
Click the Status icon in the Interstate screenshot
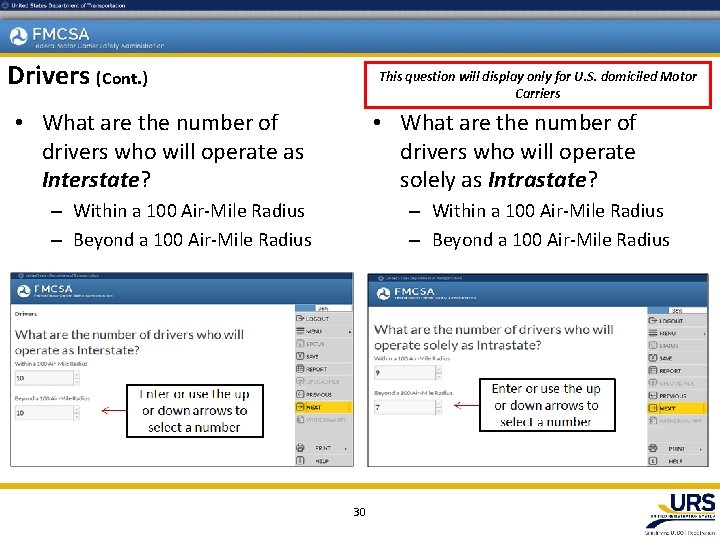click(x=300, y=343)
